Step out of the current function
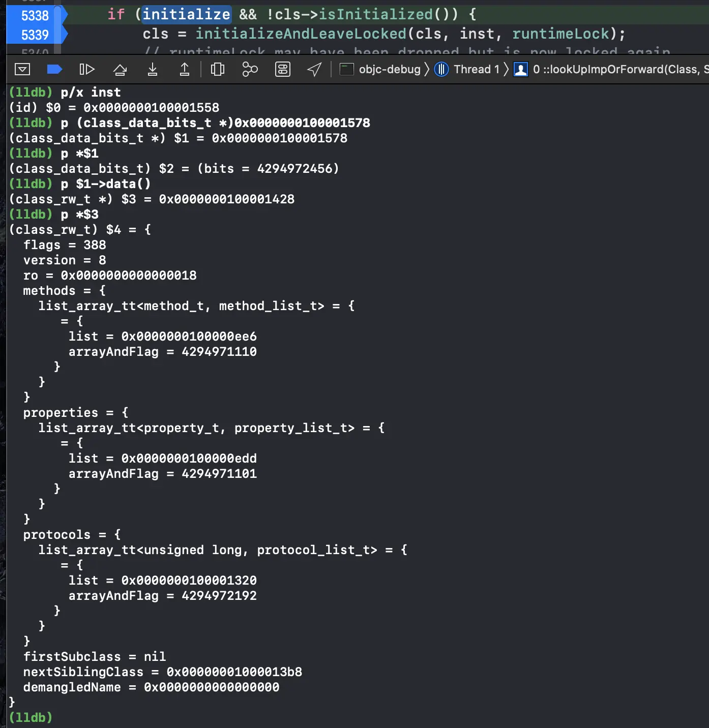The image size is (709, 728). 185,69
